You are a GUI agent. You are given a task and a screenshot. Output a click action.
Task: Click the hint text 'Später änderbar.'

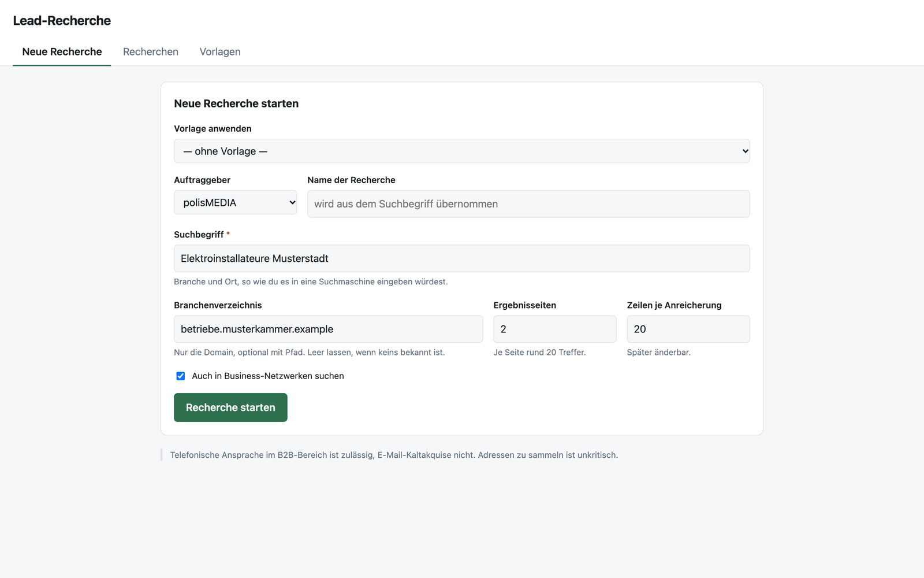pos(658,352)
